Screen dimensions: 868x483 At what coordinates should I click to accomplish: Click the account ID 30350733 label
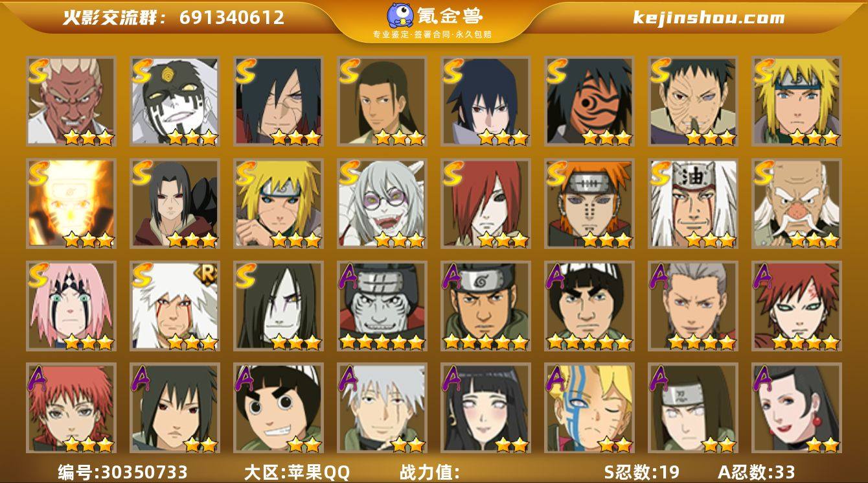point(122,472)
